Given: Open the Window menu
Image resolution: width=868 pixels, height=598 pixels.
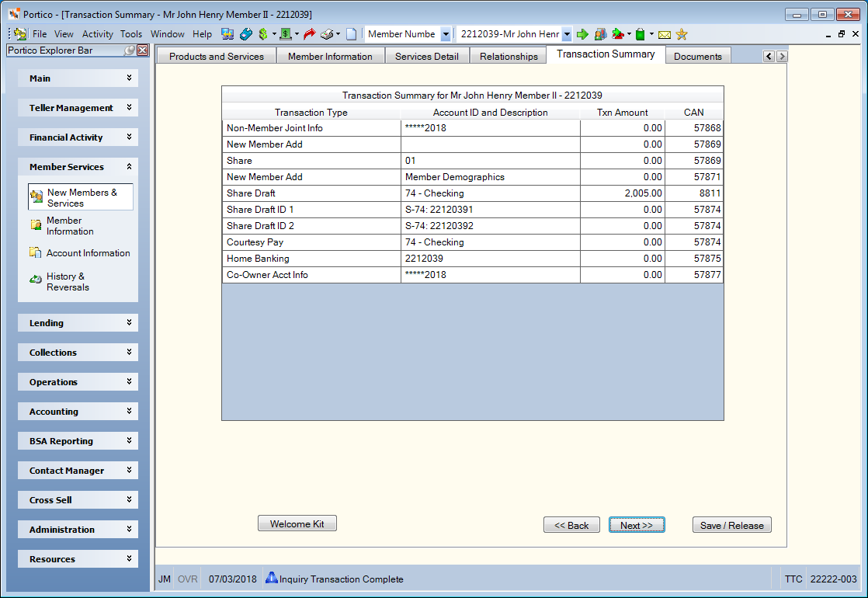Looking at the screenshot, I should [x=167, y=34].
